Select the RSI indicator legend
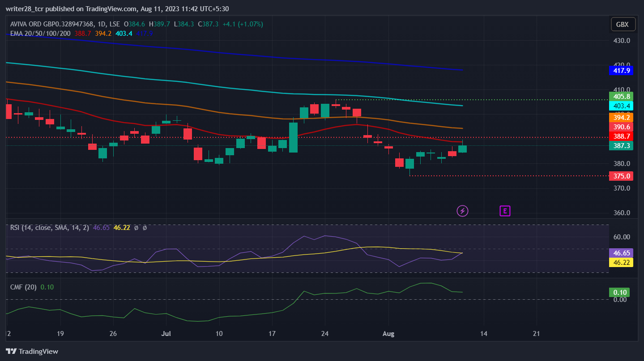 (x=50, y=228)
